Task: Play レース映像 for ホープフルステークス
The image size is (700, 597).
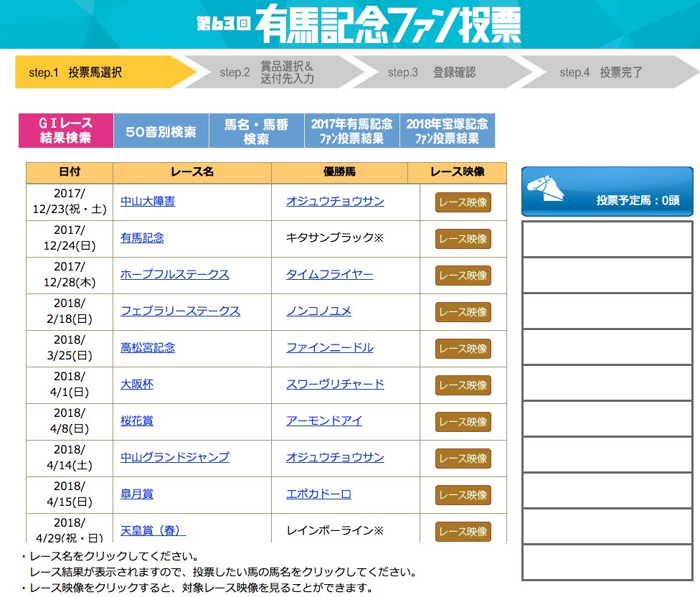Action: pos(463,276)
